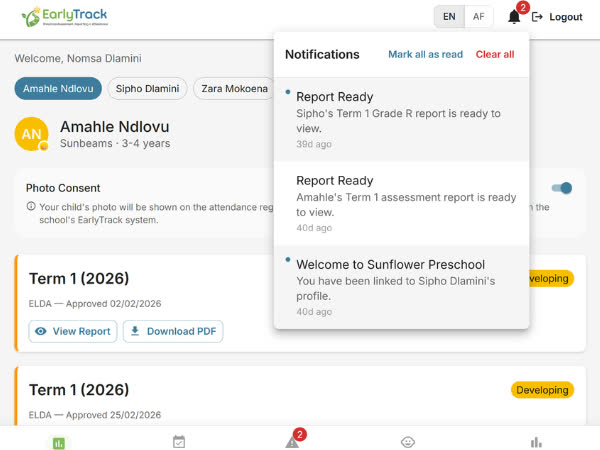
Task: Open the attendance calendar icon in bottom navigation
Action: [179, 442]
